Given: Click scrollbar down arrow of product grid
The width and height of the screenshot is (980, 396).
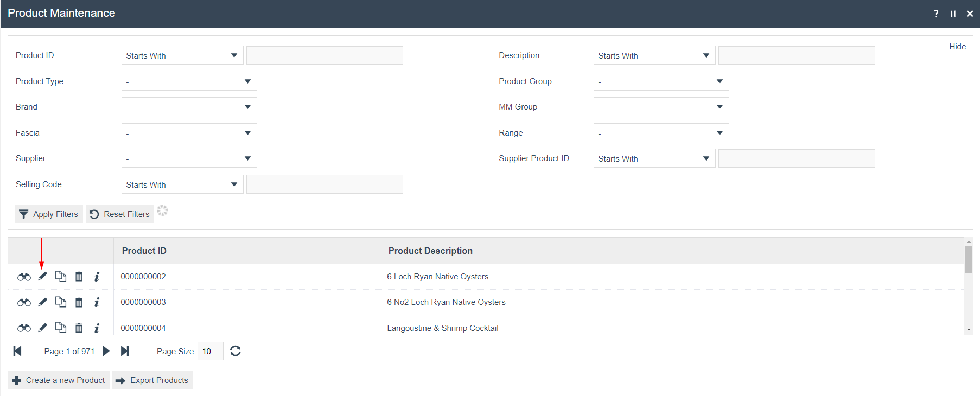Looking at the screenshot, I should click(969, 330).
